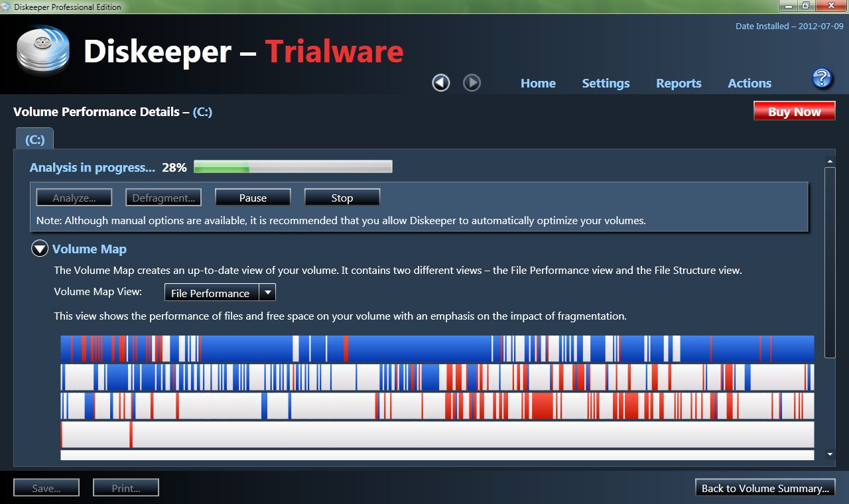This screenshot has width=849, height=504.
Task: Open the Volume Map View dropdown arrow
Action: [267, 292]
